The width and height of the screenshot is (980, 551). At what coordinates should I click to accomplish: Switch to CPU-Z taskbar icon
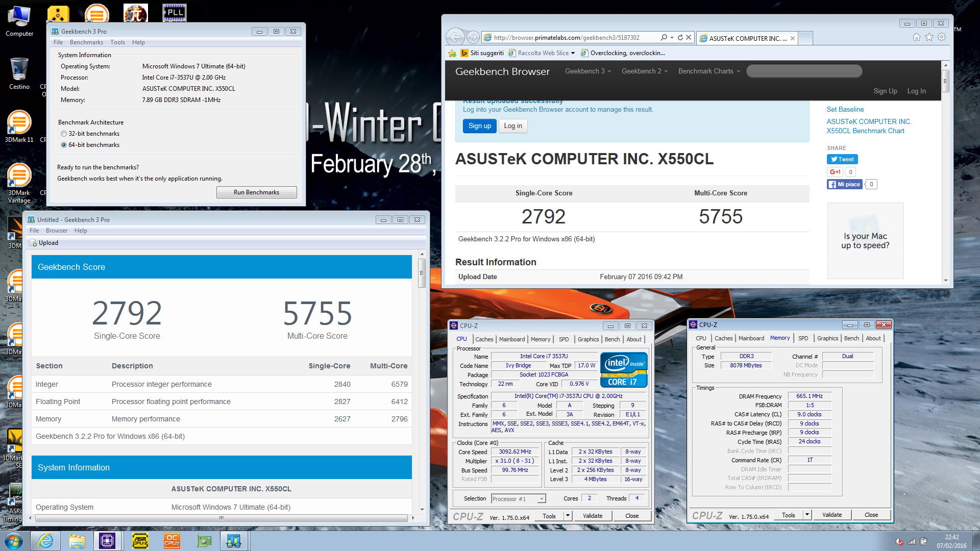107,541
